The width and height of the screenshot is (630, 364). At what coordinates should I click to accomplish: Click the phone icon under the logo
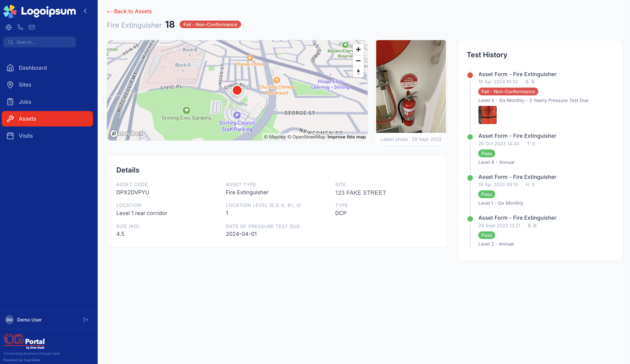20,27
